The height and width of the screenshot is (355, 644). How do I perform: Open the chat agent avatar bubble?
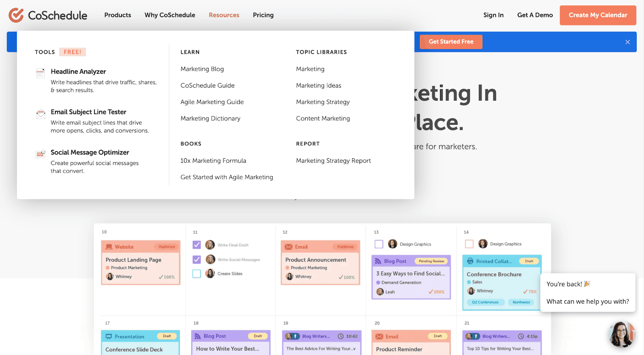[621, 334]
